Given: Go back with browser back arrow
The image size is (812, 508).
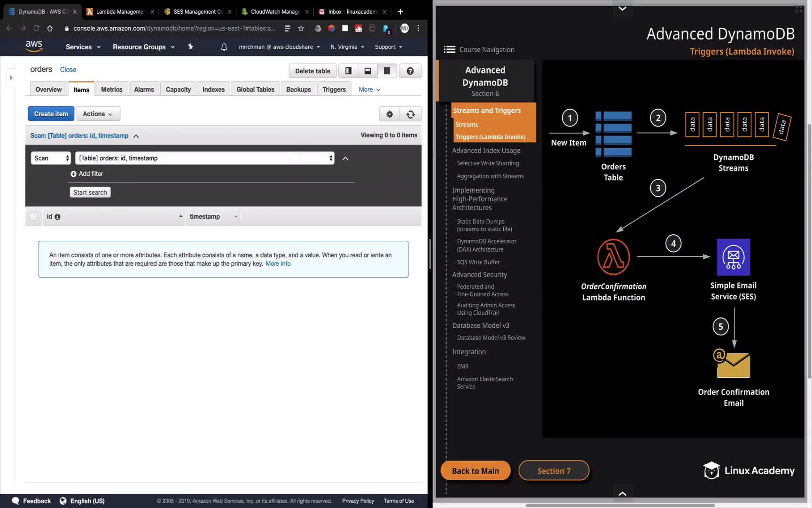Looking at the screenshot, I should pos(9,28).
